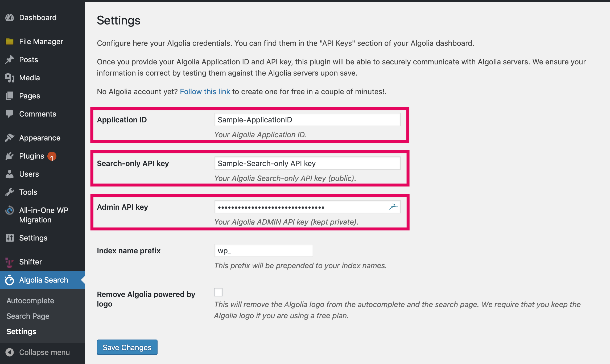Screen dimensions: 610x364
Task: Click the Search-only API key label
Action: click(133, 163)
